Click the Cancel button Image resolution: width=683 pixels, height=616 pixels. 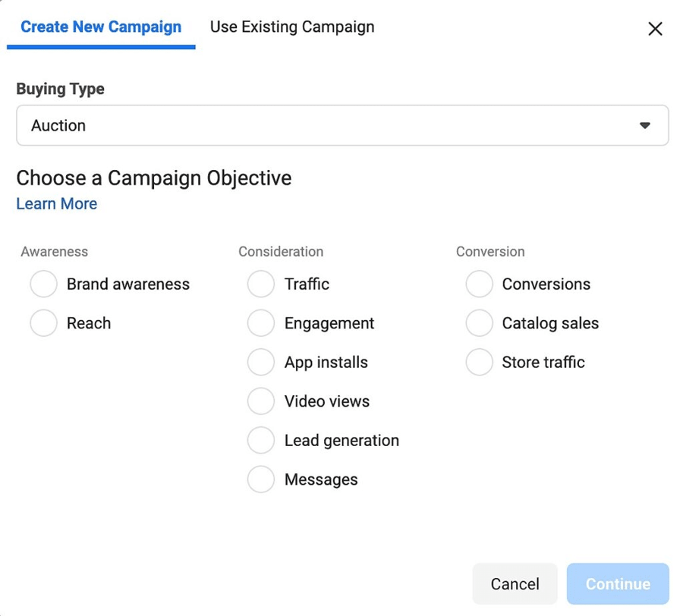tap(515, 584)
